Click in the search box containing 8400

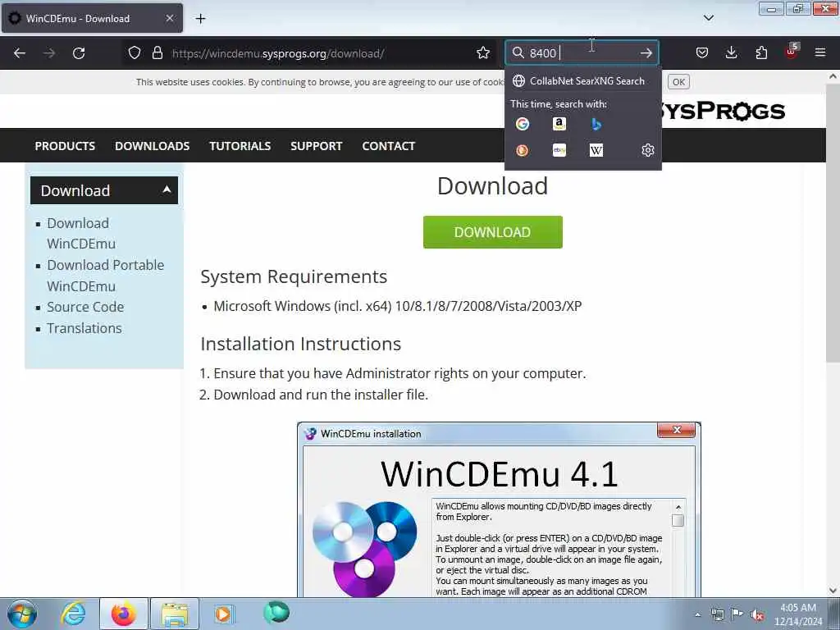click(582, 53)
